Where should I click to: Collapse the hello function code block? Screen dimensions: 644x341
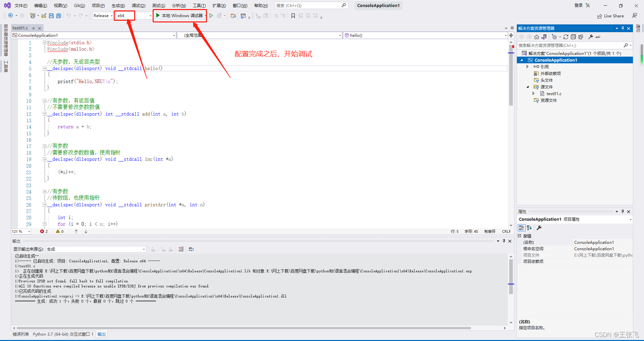(44, 68)
